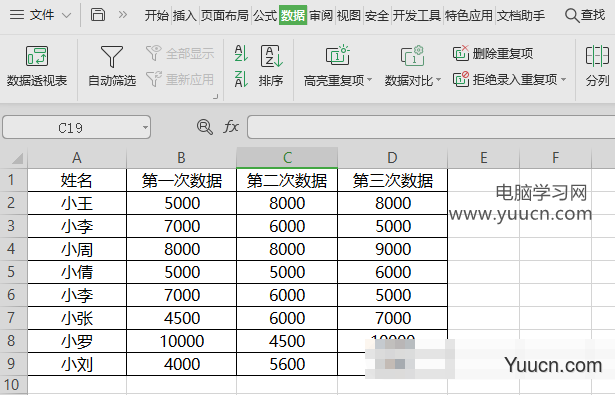
Task: Switch to the 开始 tab
Action: click(156, 16)
